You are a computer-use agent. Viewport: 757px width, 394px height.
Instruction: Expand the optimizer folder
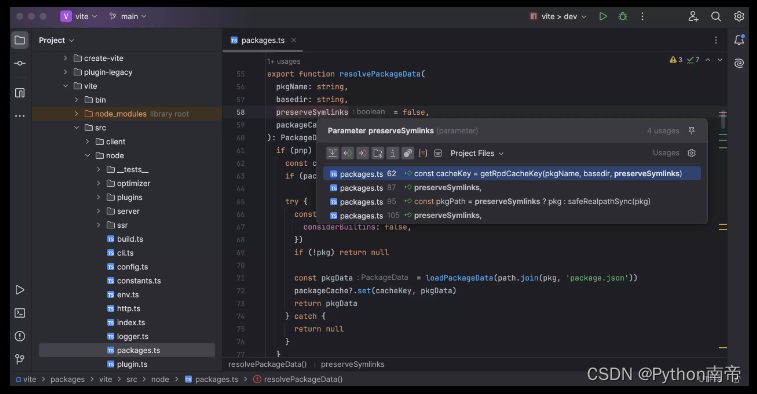coord(98,183)
